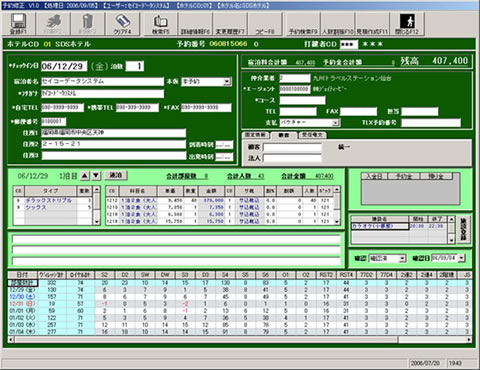Click the 住所2 field with 2-15-21
The image size is (480, 370).
pos(113,144)
